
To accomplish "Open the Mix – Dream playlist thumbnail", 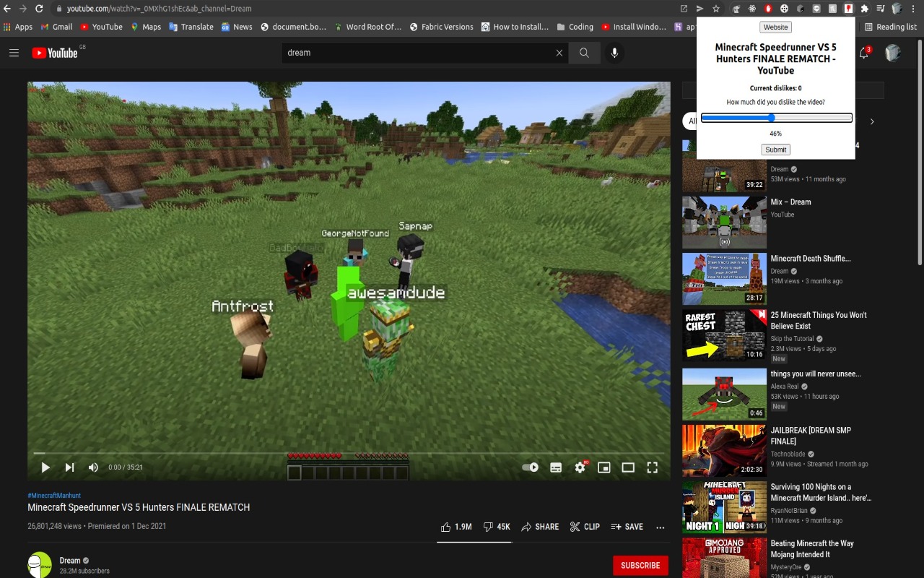I will click(x=724, y=223).
